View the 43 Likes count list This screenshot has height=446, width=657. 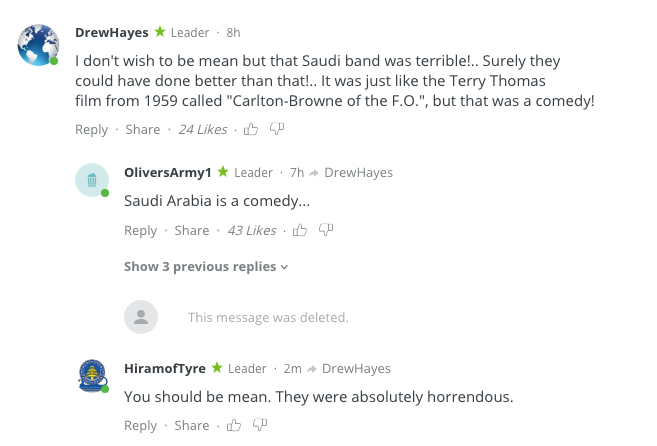[251, 230]
